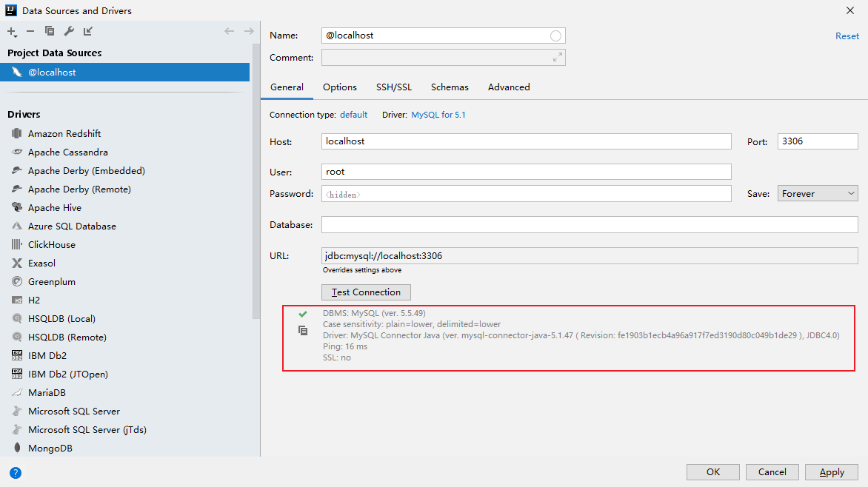868x487 pixels.
Task: Open the Save password dropdown set to Forever
Action: [x=818, y=193]
